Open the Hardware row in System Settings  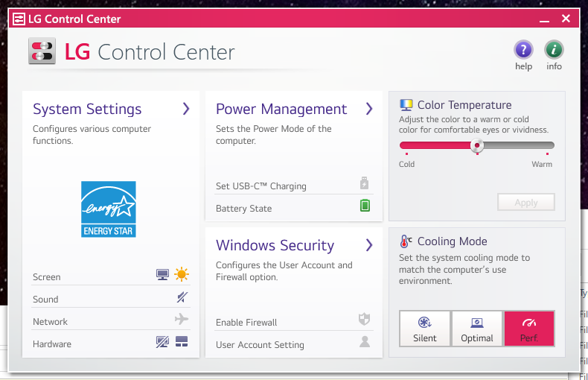52,344
